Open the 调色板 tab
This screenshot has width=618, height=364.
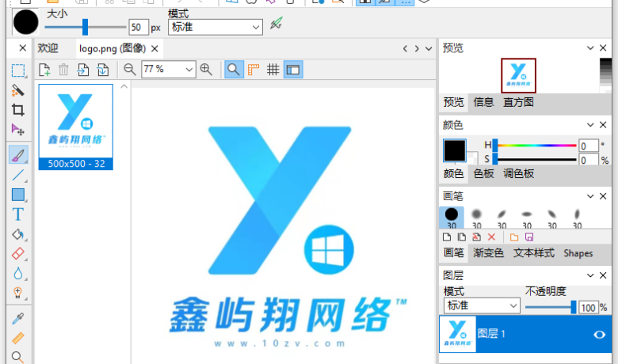click(518, 173)
